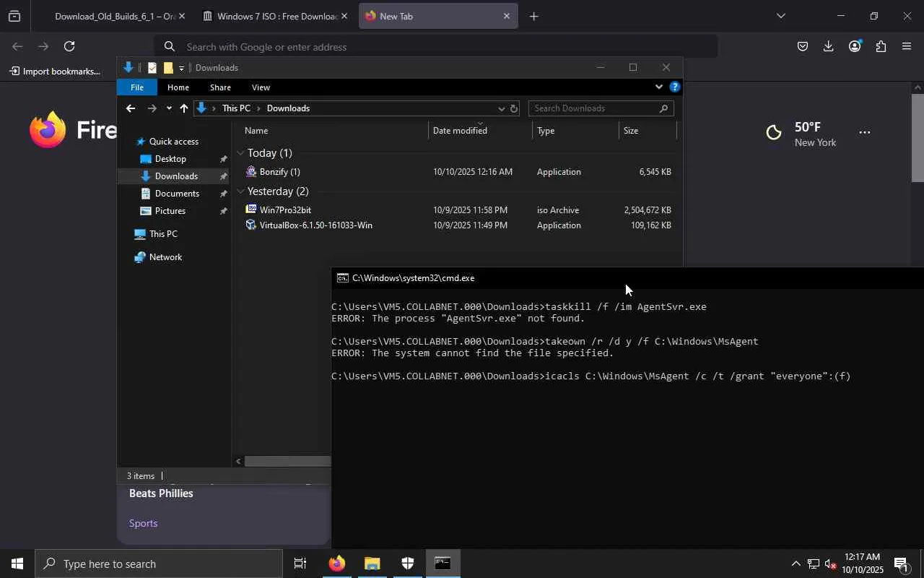This screenshot has width=924, height=578.
Task: Open Firefox tab overview list icon
Action: point(14,16)
